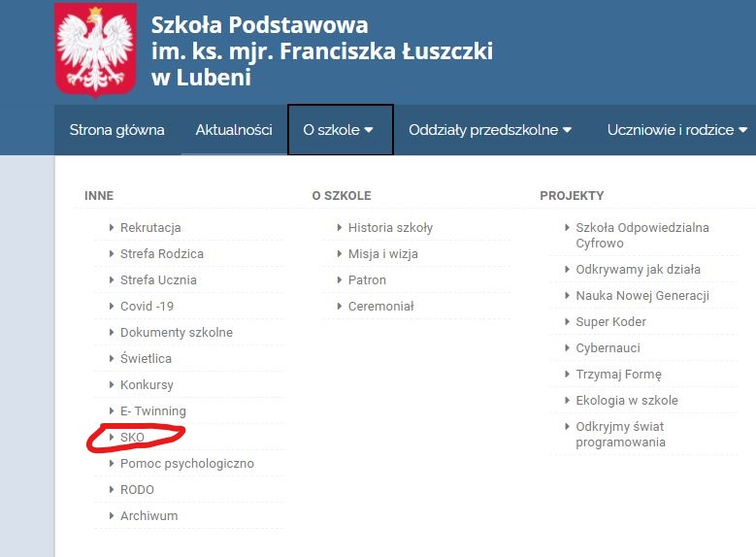Click the arrow bullet beside Historia szkoły

click(340, 228)
